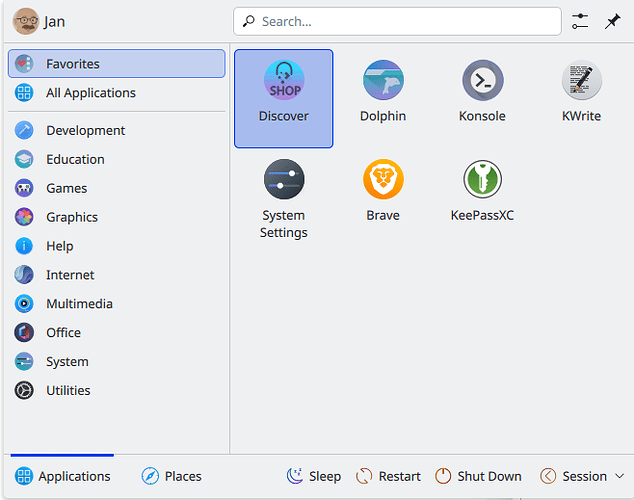634x500 pixels.
Task: Select the Session button
Action: pyautogui.click(x=574, y=476)
